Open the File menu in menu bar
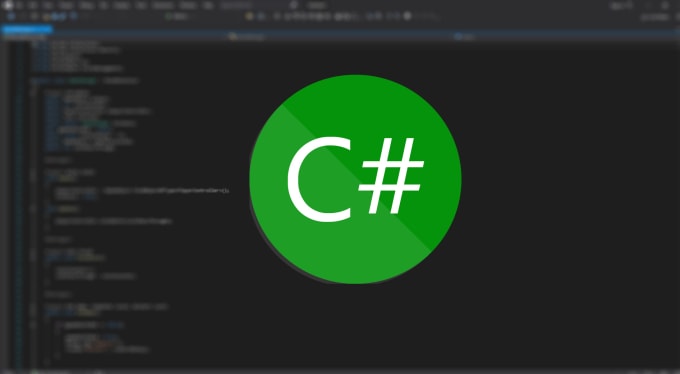 [20, 6]
